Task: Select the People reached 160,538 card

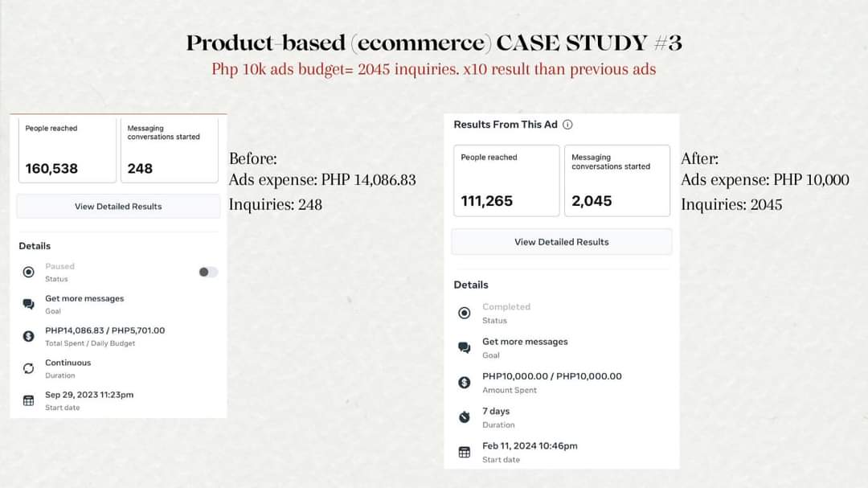Action: click(67, 150)
